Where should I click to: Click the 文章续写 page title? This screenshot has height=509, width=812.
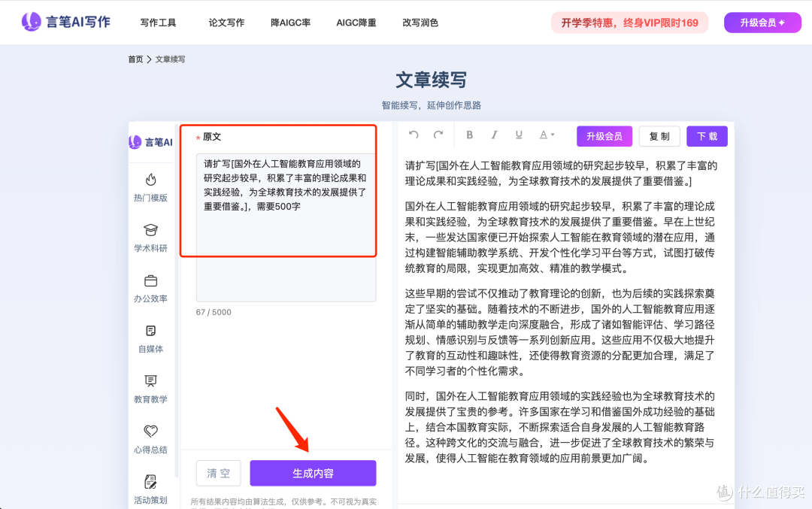[432, 80]
